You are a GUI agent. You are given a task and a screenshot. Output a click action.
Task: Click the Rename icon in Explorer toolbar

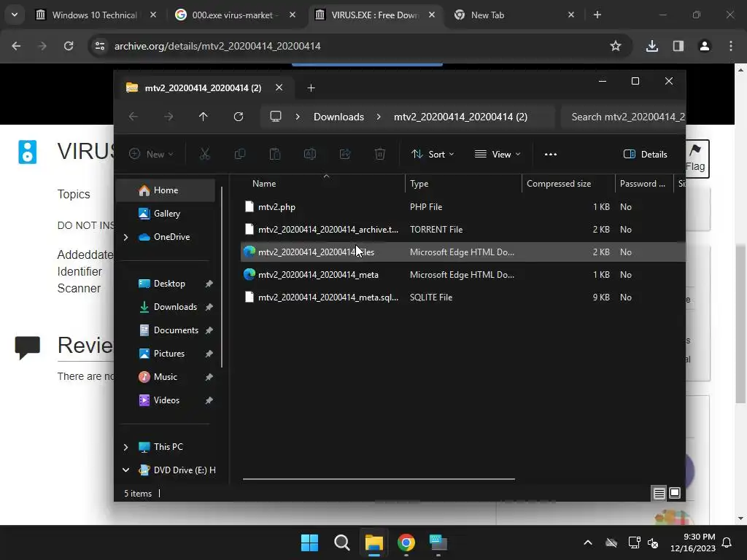pyautogui.click(x=309, y=154)
